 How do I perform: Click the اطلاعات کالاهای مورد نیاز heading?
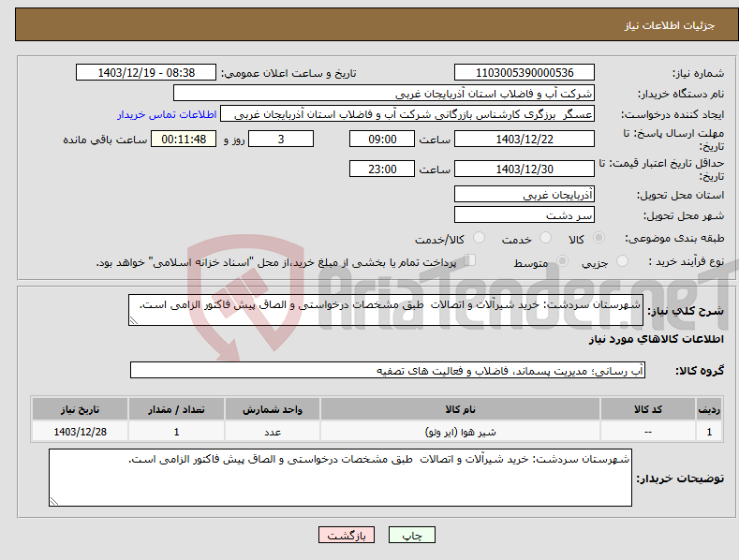tap(656, 339)
